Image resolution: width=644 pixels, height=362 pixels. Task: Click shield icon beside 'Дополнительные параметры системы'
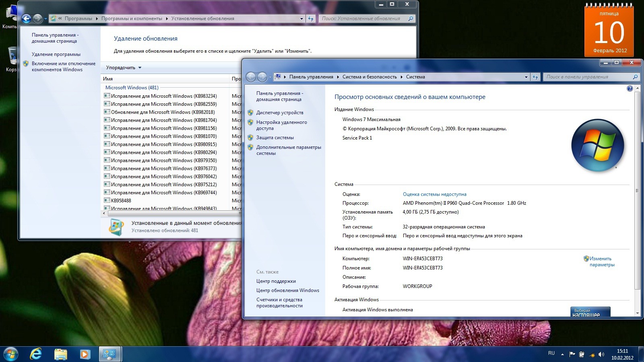pyautogui.click(x=250, y=147)
